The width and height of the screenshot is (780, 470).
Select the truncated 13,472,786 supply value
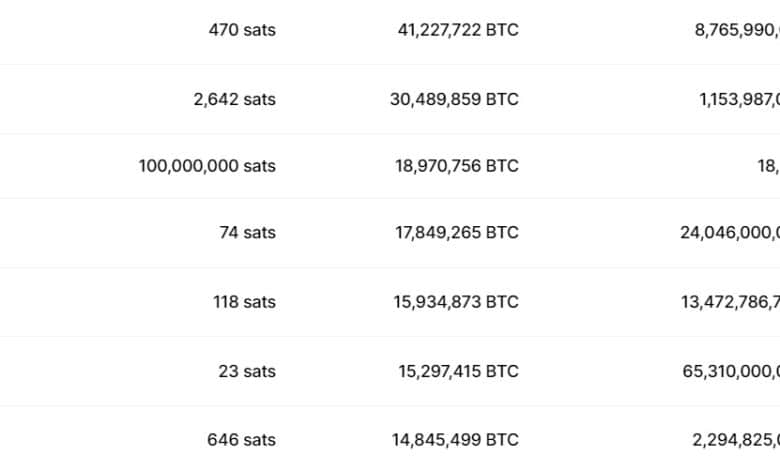(x=731, y=302)
